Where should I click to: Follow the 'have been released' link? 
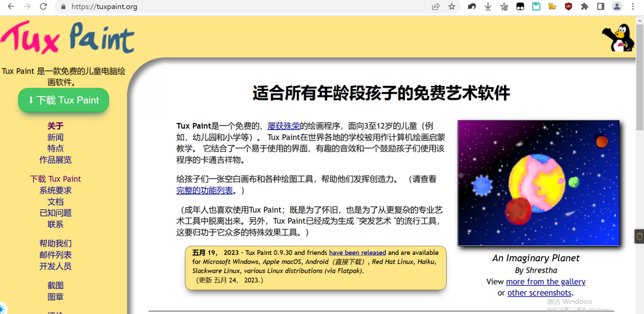pos(357,253)
